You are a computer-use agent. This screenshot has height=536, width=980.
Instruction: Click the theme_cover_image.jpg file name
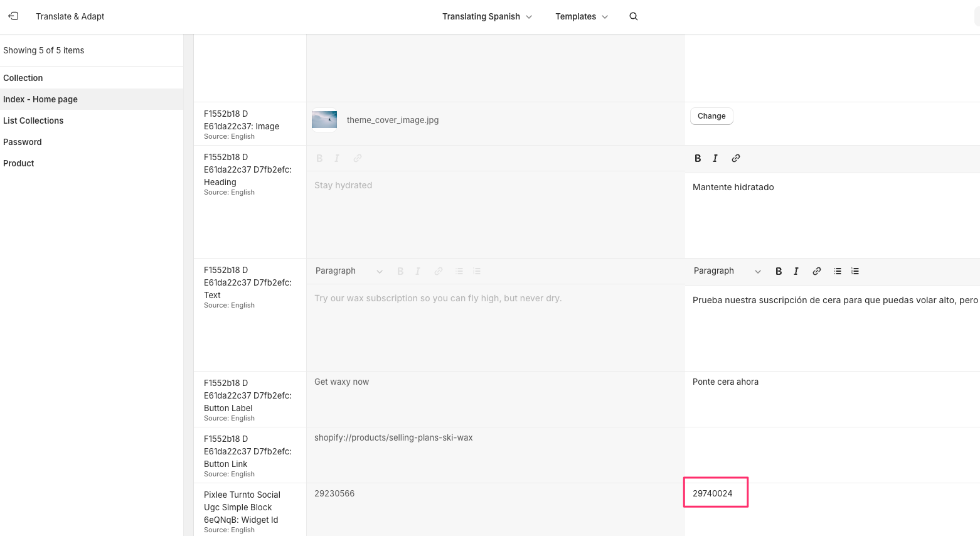[393, 120]
